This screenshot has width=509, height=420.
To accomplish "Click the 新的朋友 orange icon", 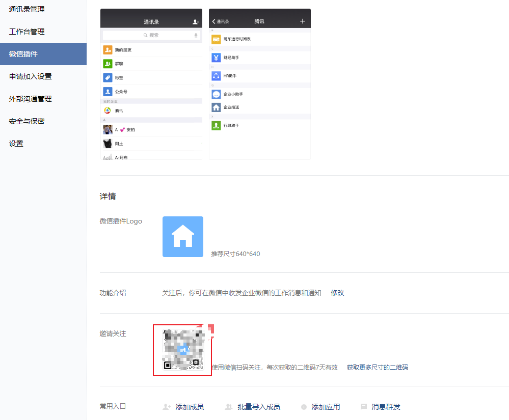I will pos(108,50).
